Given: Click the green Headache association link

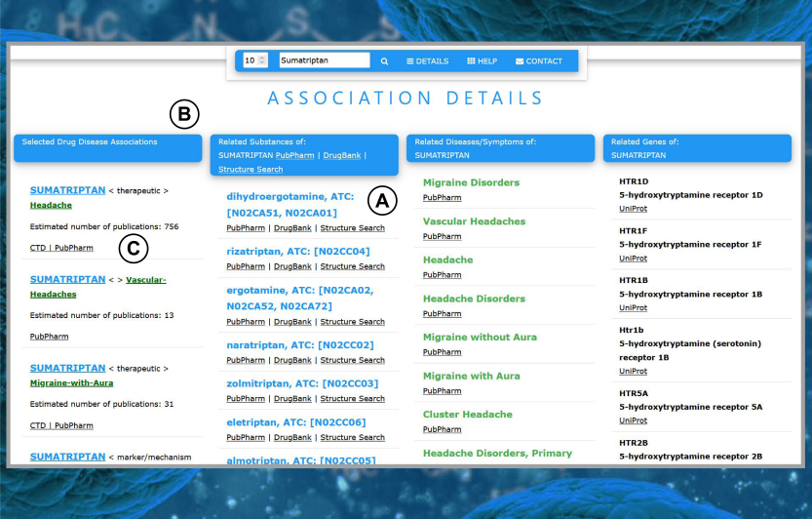Looking at the screenshot, I should tap(51, 206).
